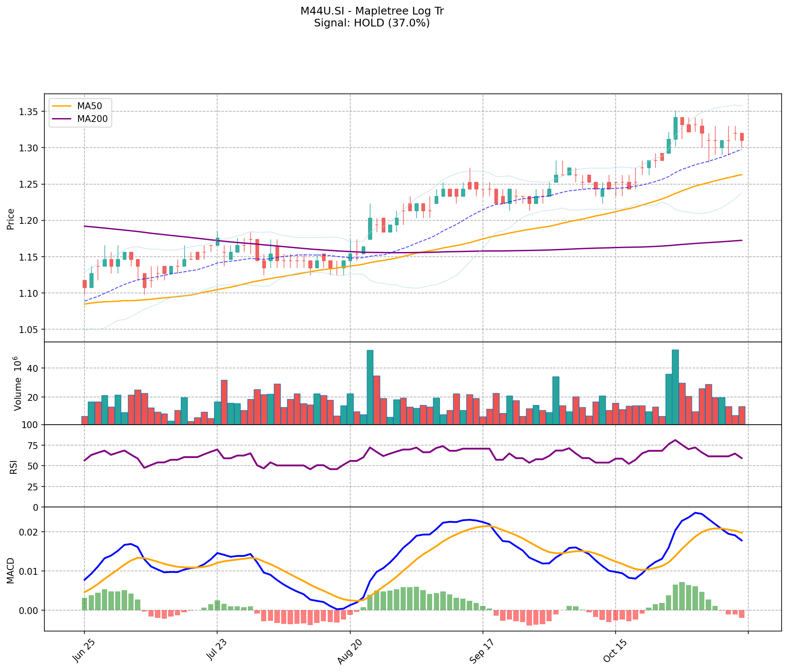Viewport: 788px width, 672px height.
Task: Select the orange MA50 legend line swatch
Action: pyautogui.click(x=61, y=106)
